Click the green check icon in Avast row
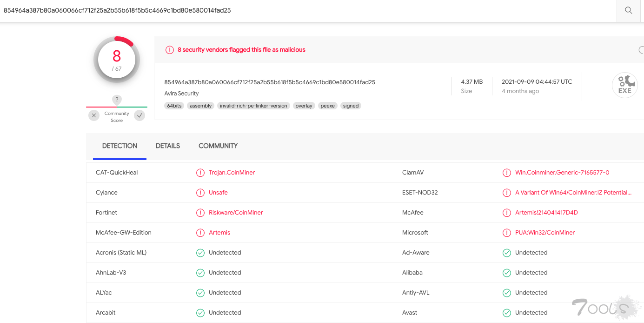Screen dimensions: 644x323 [x=507, y=313]
